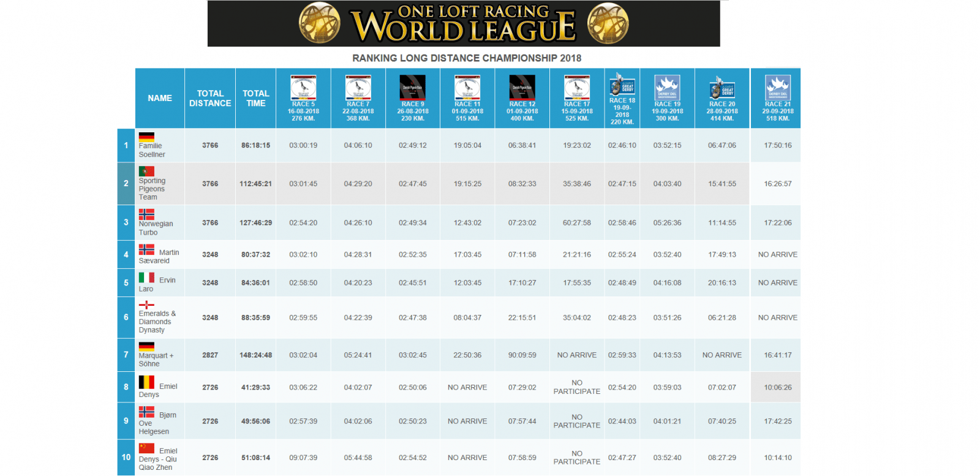Click the Race 5 logo icon

[x=303, y=87]
